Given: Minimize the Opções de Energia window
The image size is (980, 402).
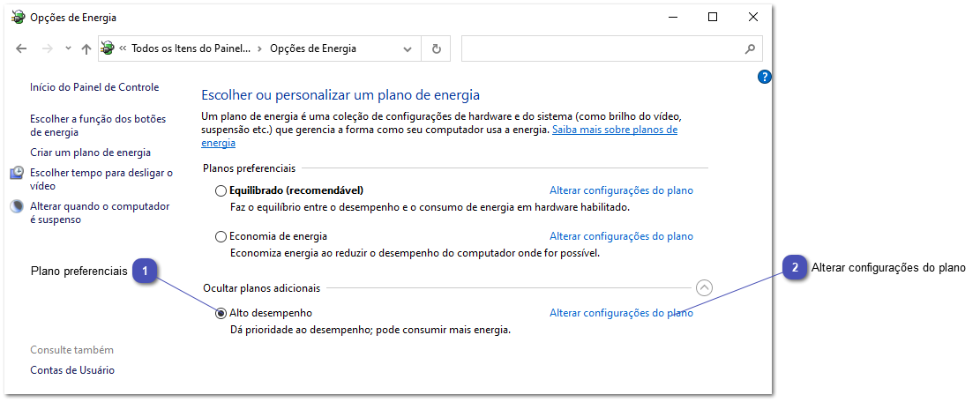Looking at the screenshot, I should (x=672, y=18).
